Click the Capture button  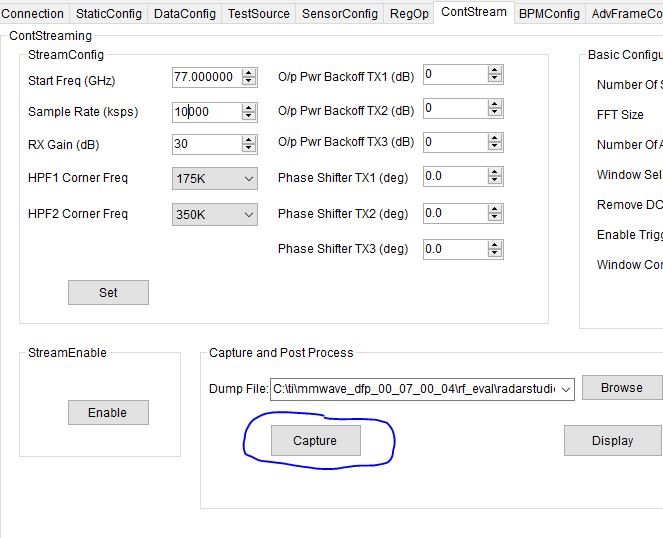pyautogui.click(x=315, y=440)
